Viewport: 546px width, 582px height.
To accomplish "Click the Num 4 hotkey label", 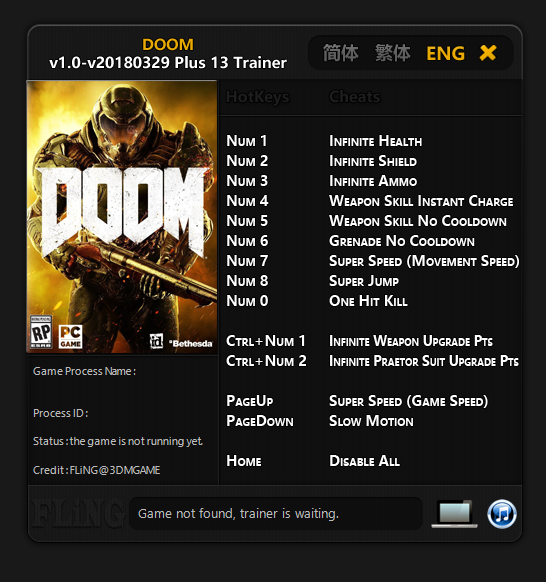I will point(247,201).
